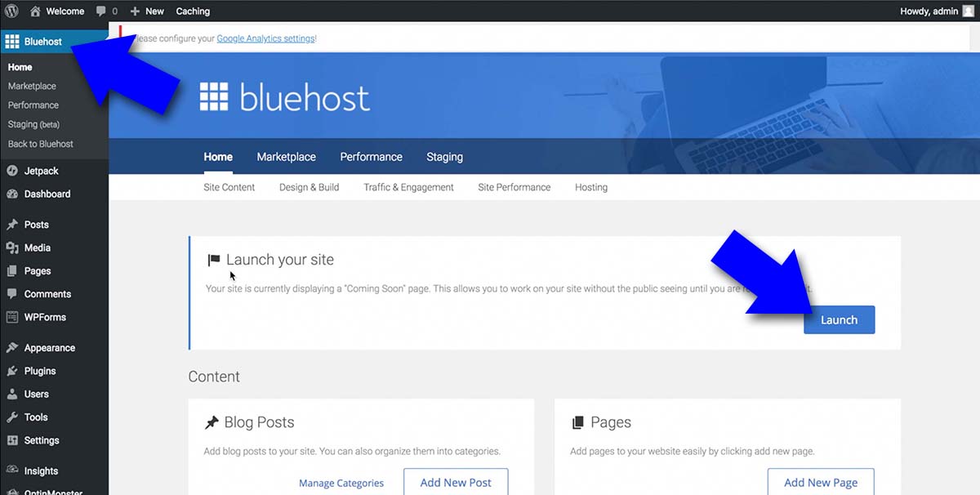The height and width of the screenshot is (495, 980).
Task: Jump to Site Content section
Action: 229,187
